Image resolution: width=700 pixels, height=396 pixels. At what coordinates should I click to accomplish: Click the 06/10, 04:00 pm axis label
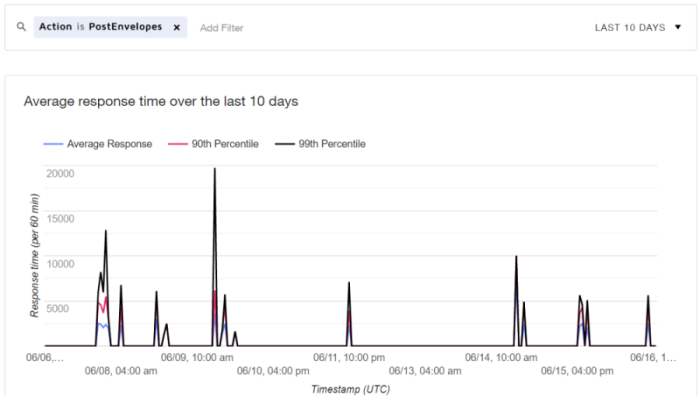273,371
